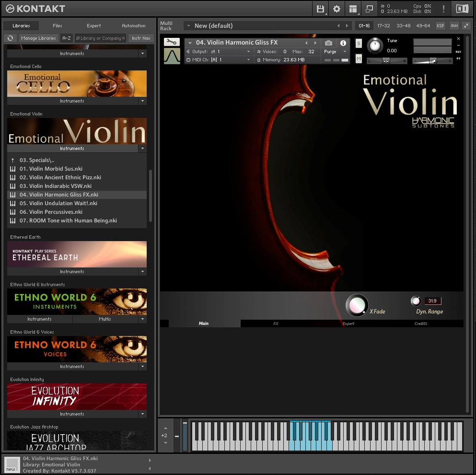476x475 pixels.
Task: Open workspace layout panel menu
Action: (x=353, y=9)
